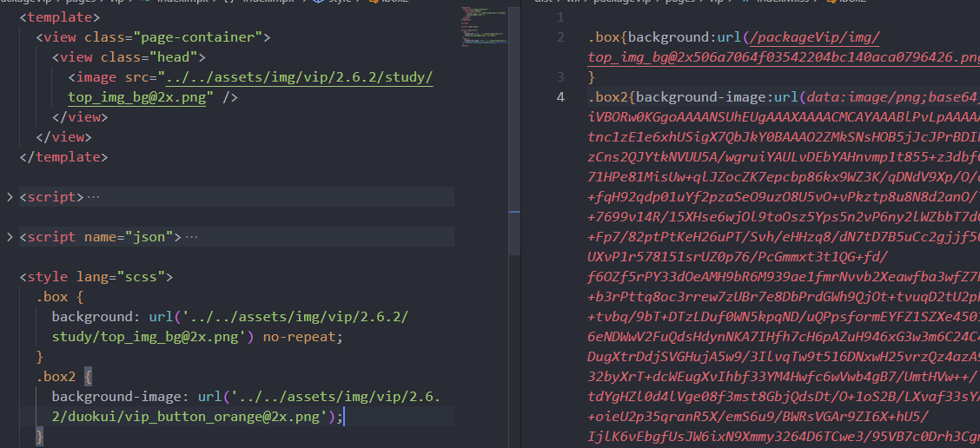The height and width of the screenshot is (448, 980).
Task: Click the no-repeat; value in scss
Action: click(x=303, y=338)
